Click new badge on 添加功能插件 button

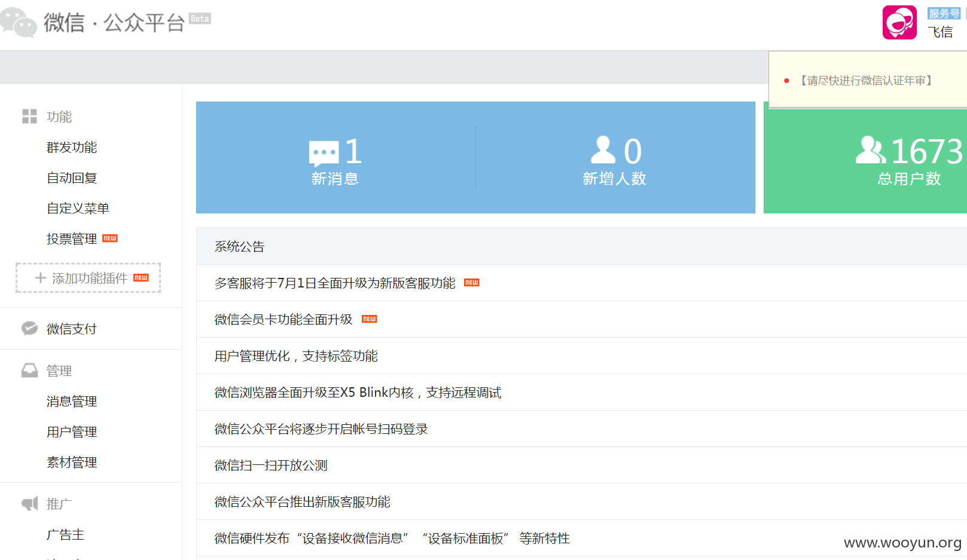point(141,278)
